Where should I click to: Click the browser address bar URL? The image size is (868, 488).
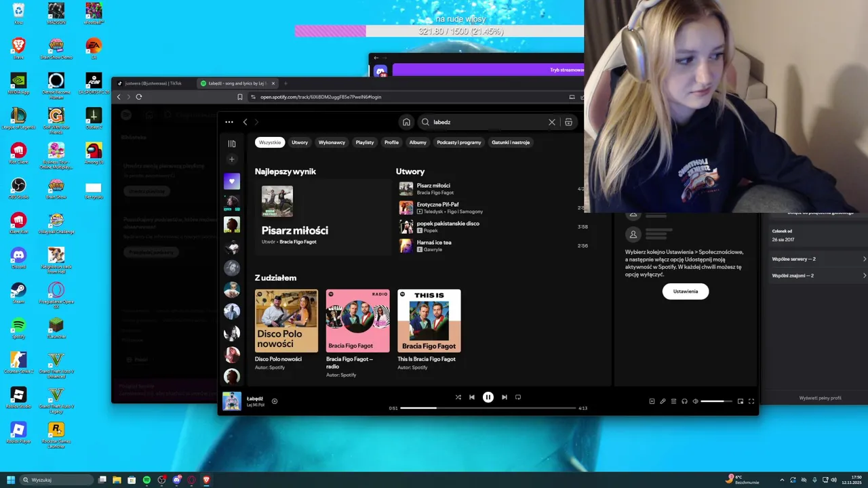[x=321, y=97]
